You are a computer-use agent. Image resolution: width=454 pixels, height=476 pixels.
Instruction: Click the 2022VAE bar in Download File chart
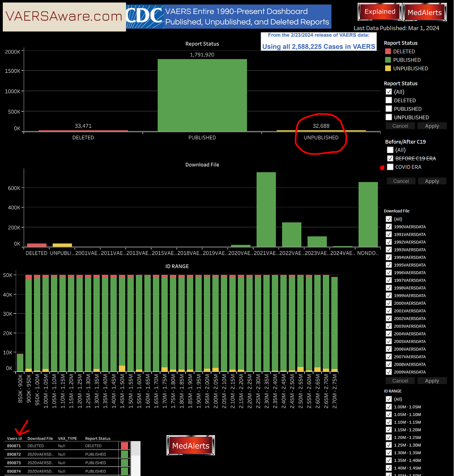[292, 234]
